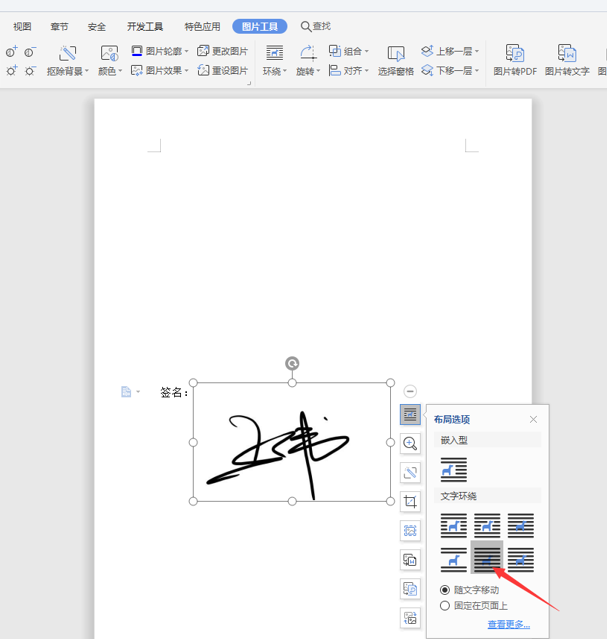Select the 随文字移动 radio button
Screen dimensions: 607x639
click(x=445, y=590)
